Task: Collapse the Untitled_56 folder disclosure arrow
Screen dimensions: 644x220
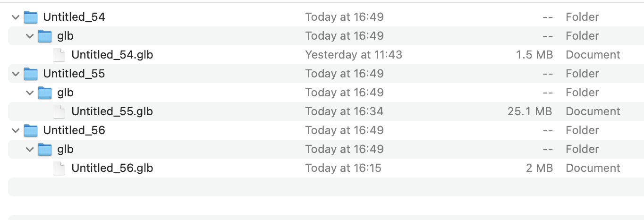Action: tap(16, 131)
